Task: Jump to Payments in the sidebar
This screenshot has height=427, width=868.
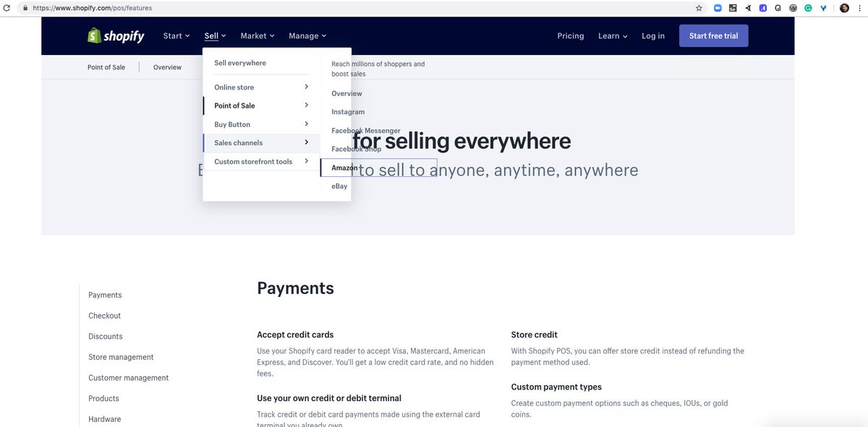Action: click(105, 295)
